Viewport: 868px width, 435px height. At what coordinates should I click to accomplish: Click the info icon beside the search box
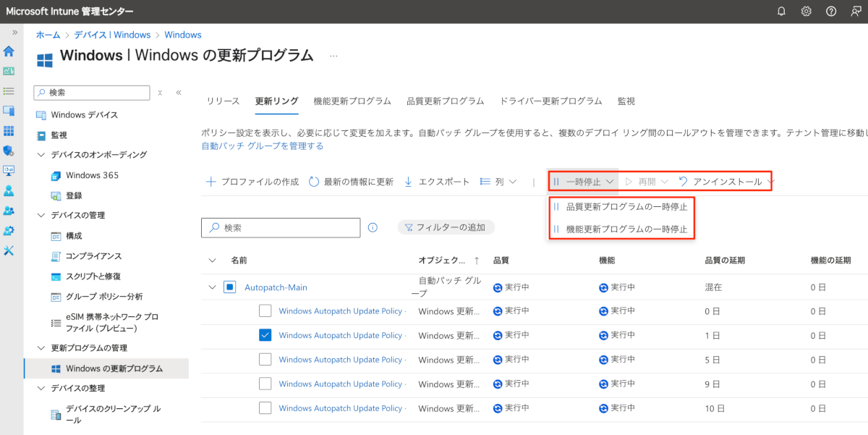373,227
